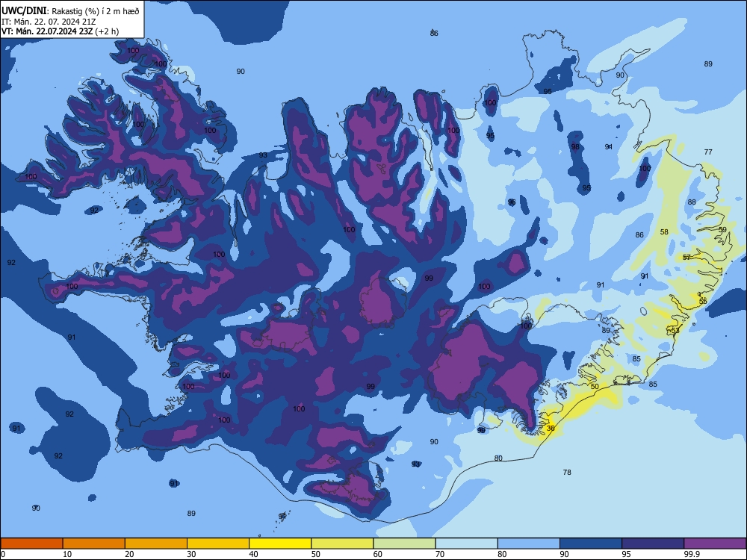Select the purple legend swatch above 99.9
This screenshot has height=560, width=747.
[x=715, y=544]
